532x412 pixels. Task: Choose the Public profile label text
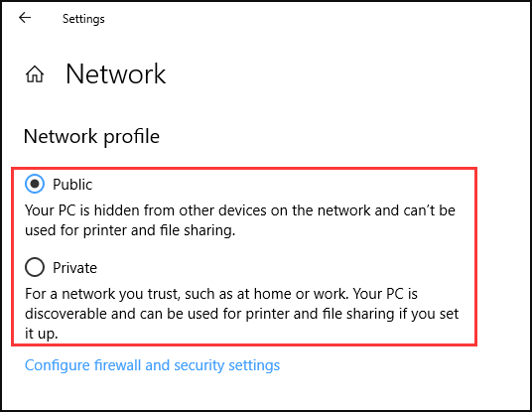(x=72, y=185)
